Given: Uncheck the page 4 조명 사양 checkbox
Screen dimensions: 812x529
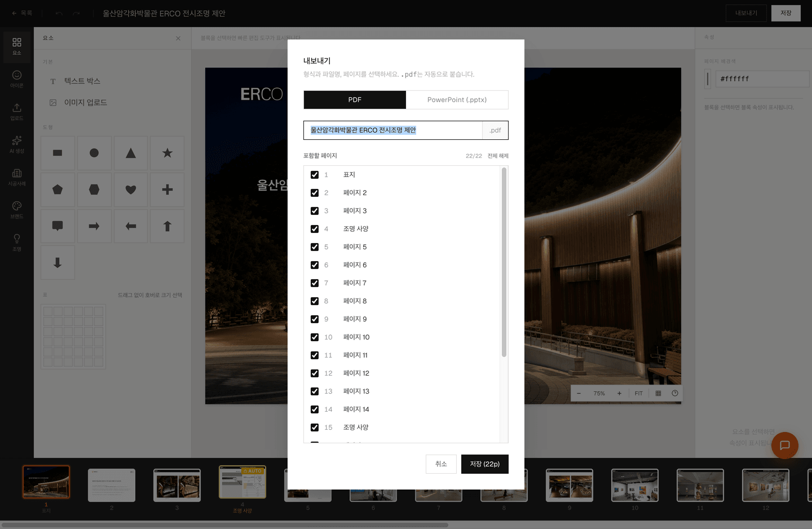Looking at the screenshot, I should (x=315, y=229).
